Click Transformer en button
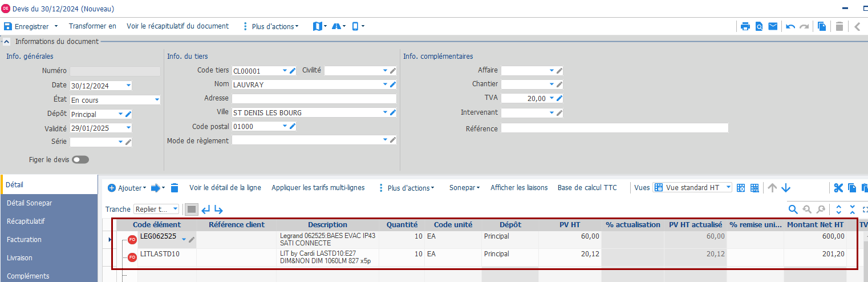 point(92,26)
